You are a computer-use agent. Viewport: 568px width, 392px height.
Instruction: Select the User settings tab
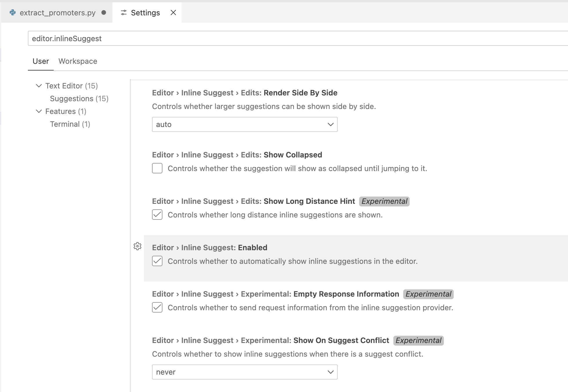pyautogui.click(x=41, y=61)
